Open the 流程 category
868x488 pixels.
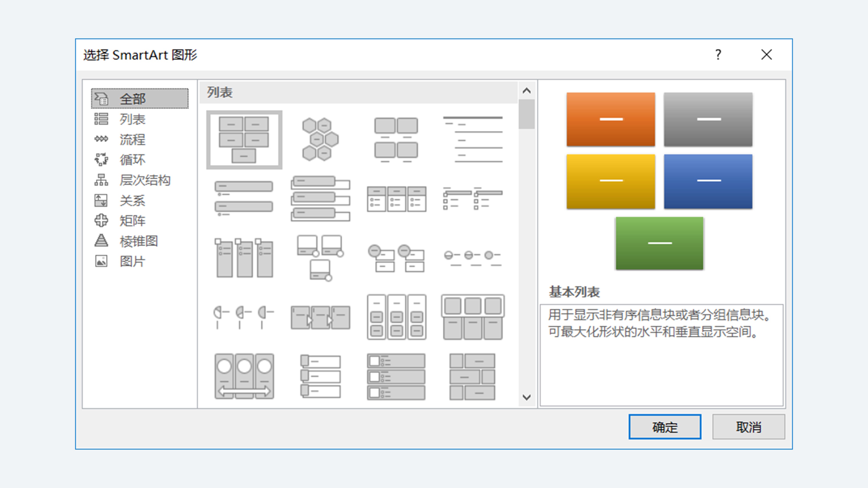click(x=132, y=139)
